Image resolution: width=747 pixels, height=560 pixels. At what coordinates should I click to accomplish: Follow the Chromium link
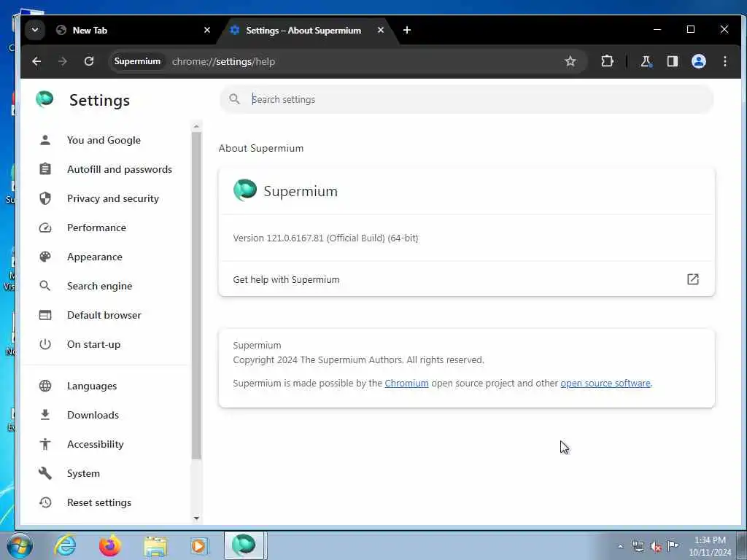pos(406,384)
